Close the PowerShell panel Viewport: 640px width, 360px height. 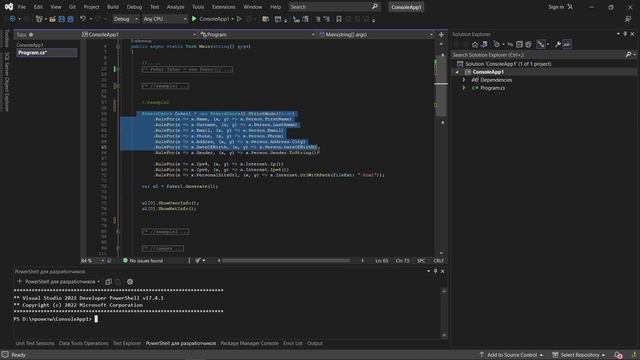pos(442,271)
